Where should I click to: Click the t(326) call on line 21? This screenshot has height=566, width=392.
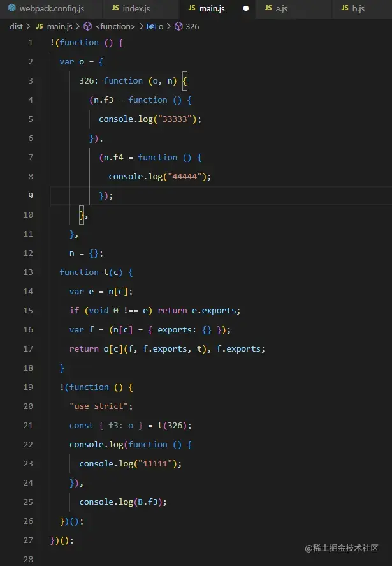click(x=172, y=425)
